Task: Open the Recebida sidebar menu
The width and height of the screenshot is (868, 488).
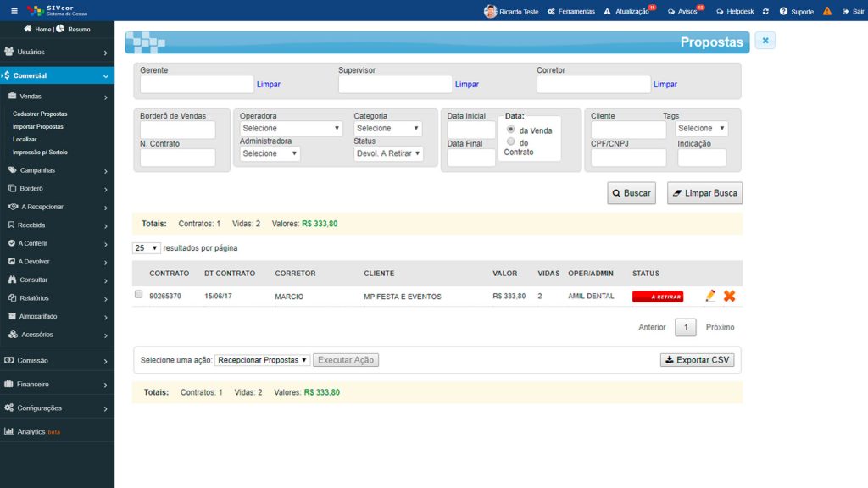Action: [57, 225]
